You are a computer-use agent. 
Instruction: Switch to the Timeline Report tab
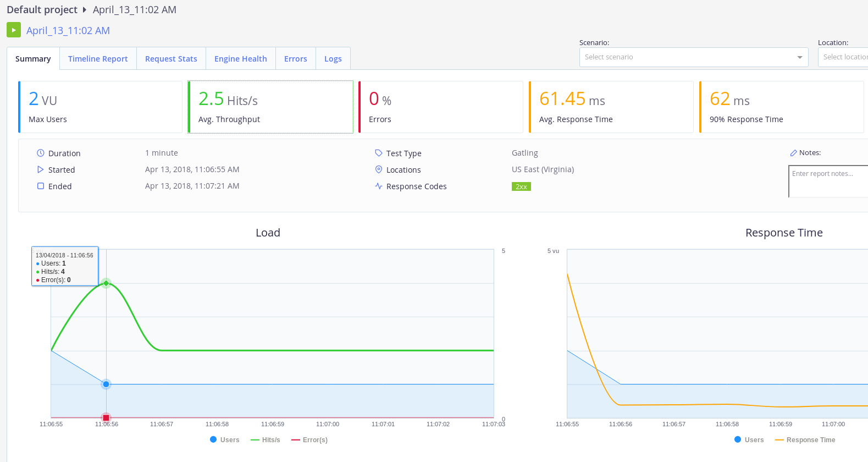[x=98, y=59]
